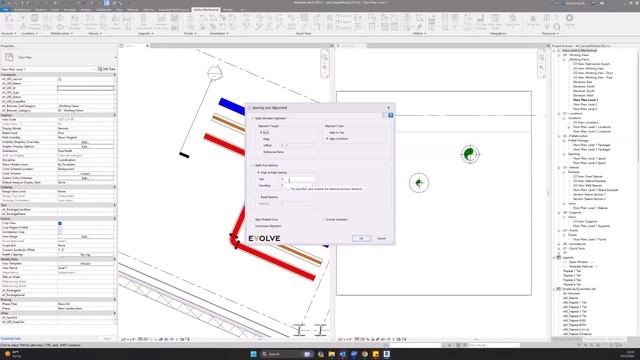Open Floor Plan: Level 1 Locations view

[x=592, y=127]
